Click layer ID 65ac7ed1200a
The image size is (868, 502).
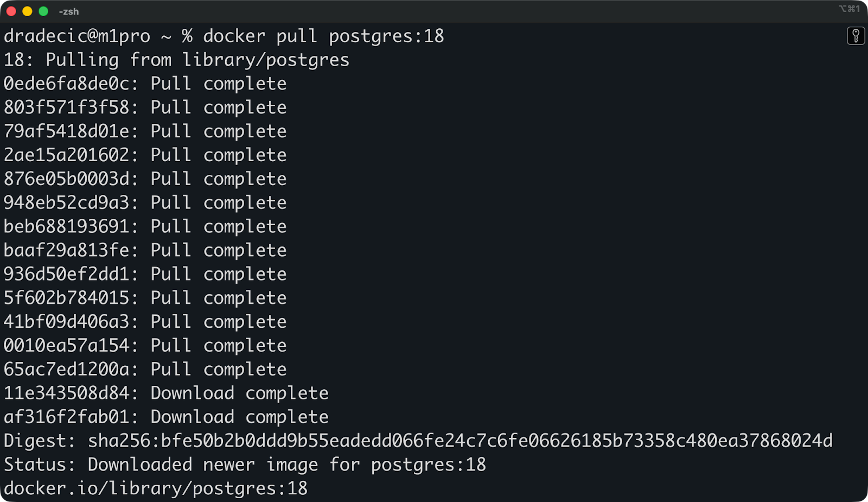click(x=67, y=370)
